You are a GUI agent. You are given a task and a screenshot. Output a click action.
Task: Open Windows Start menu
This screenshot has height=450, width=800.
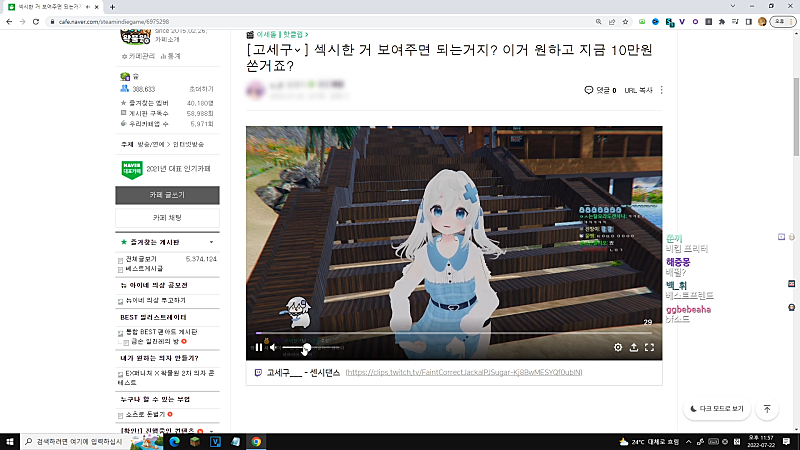pos(10,442)
